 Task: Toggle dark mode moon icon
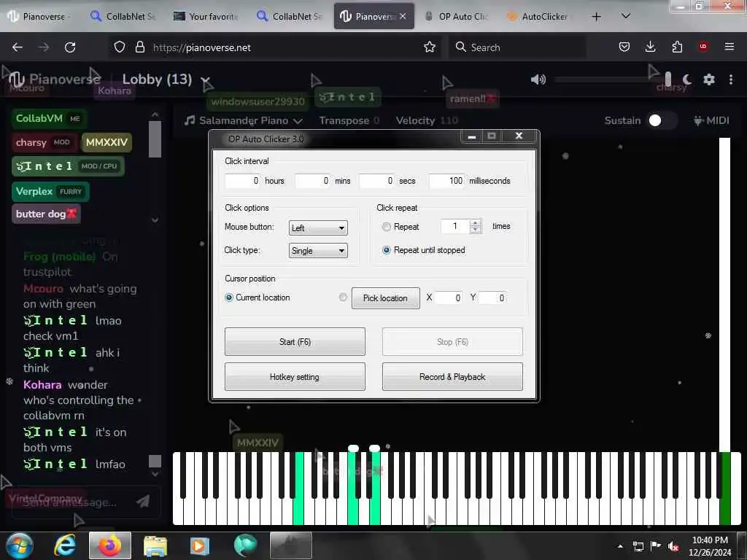pos(687,79)
